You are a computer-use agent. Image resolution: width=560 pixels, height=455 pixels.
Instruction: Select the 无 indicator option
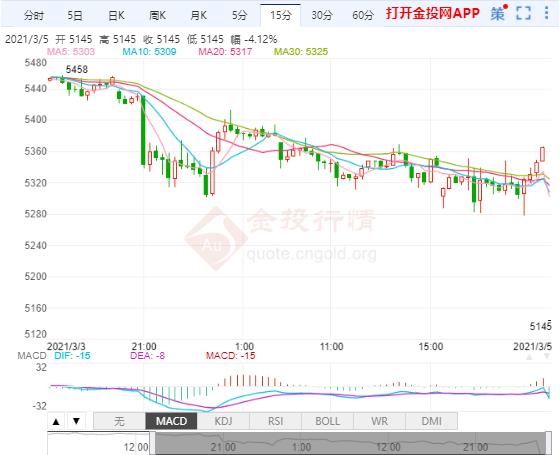pyautogui.click(x=119, y=421)
